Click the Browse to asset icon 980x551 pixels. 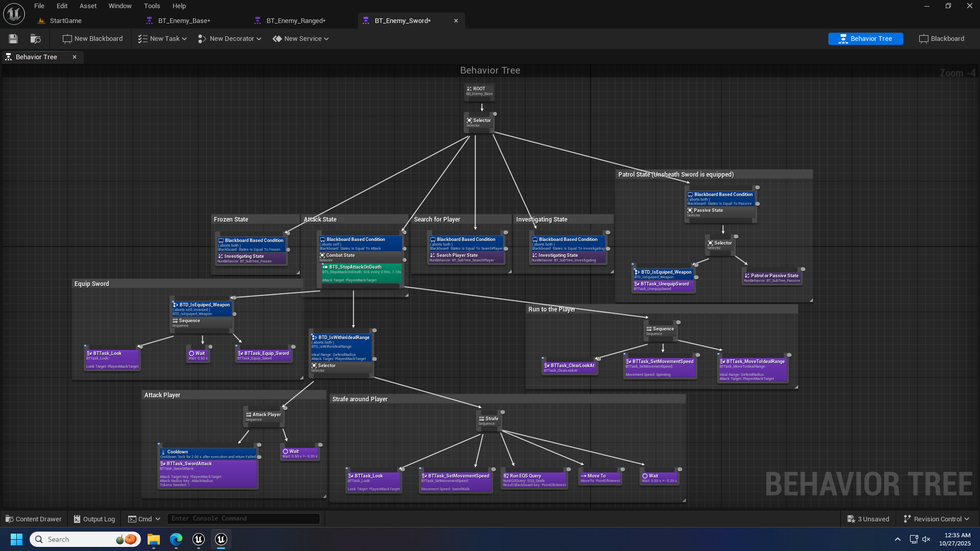[x=35, y=39]
